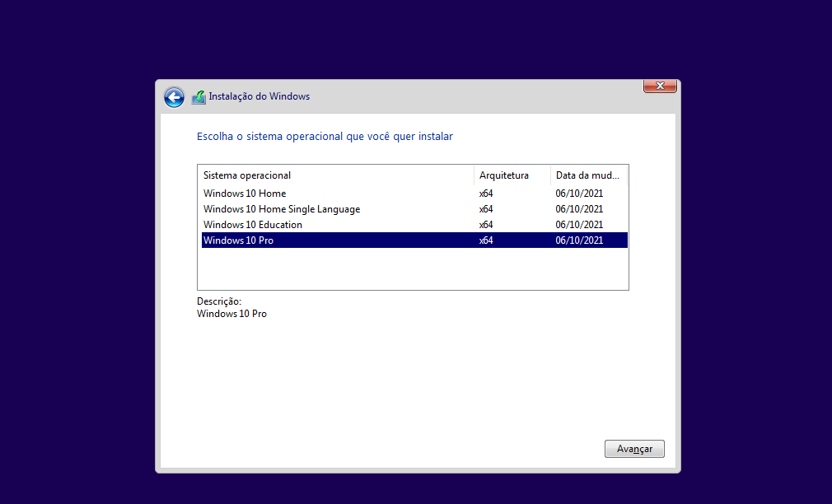Image resolution: width=832 pixels, height=504 pixels.
Task: Click x64 in the Windows 10 Pro row
Action: [x=486, y=240]
